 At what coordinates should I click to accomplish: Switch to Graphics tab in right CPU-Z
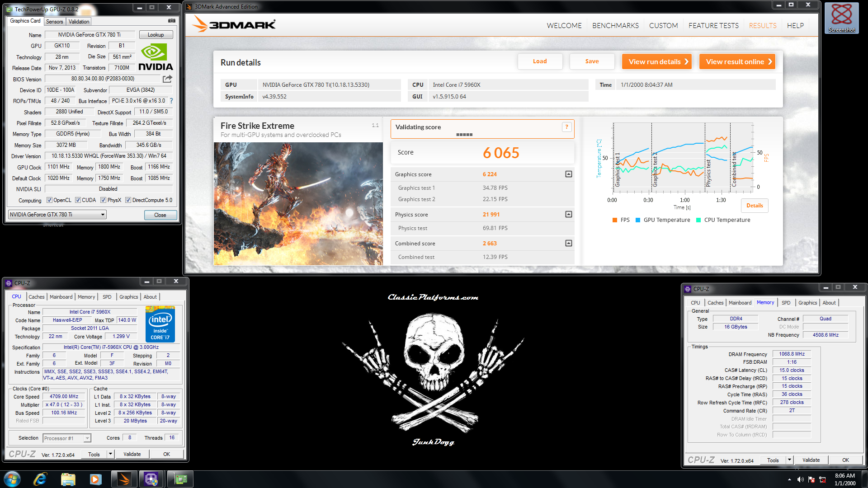pyautogui.click(x=807, y=303)
